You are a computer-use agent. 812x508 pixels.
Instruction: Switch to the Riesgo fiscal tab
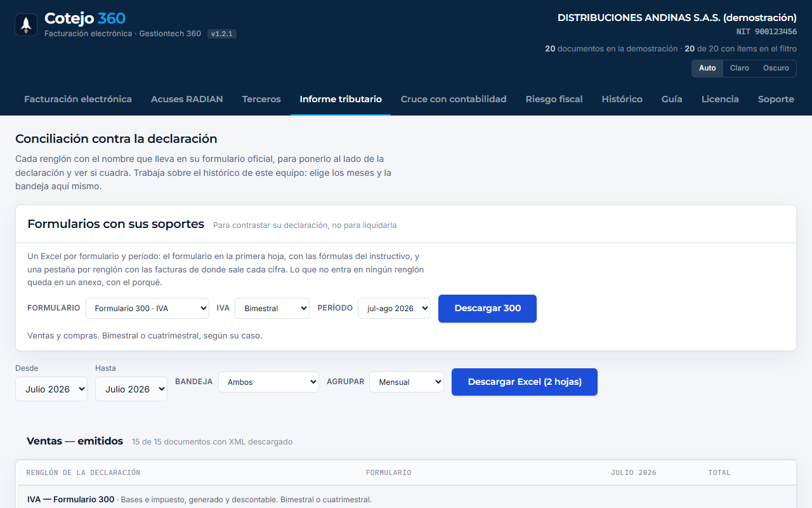(x=554, y=99)
